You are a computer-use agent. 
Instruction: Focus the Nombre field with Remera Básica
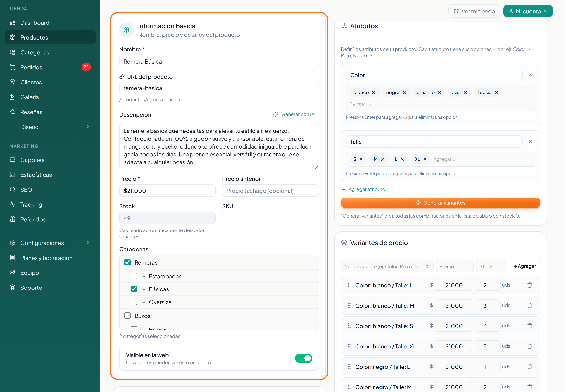(x=219, y=61)
